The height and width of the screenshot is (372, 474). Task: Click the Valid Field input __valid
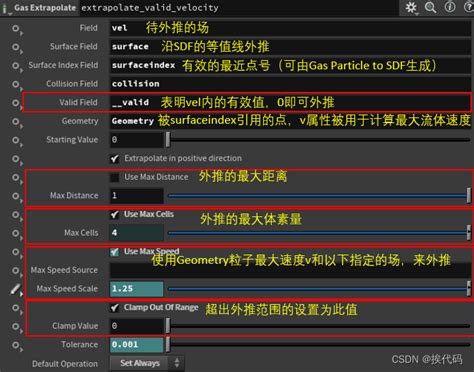tap(290, 102)
